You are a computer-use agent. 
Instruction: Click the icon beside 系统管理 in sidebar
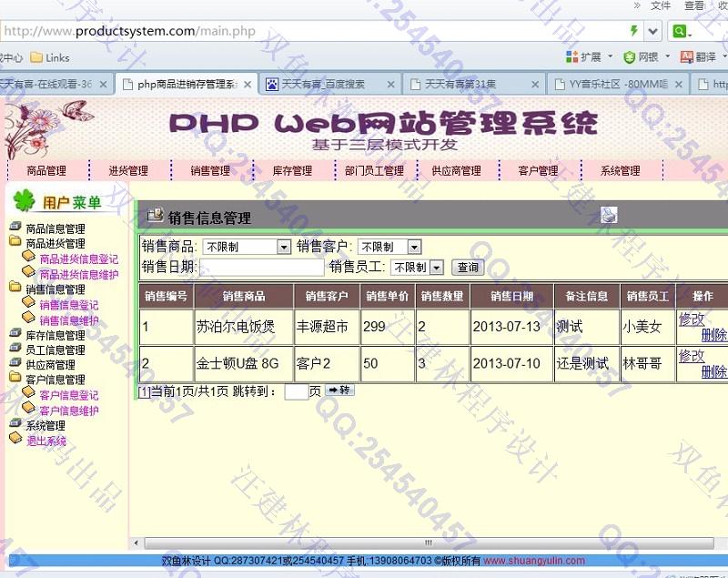coord(15,422)
